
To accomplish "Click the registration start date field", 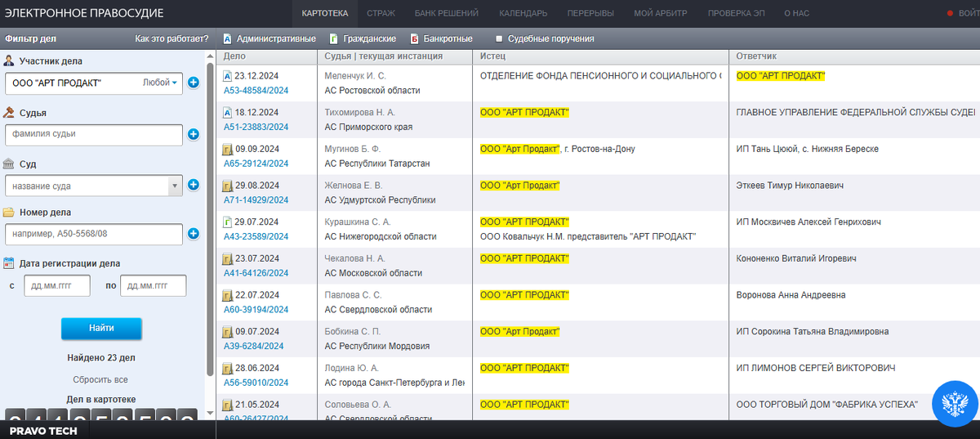I will pyautogui.click(x=57, y=285).
